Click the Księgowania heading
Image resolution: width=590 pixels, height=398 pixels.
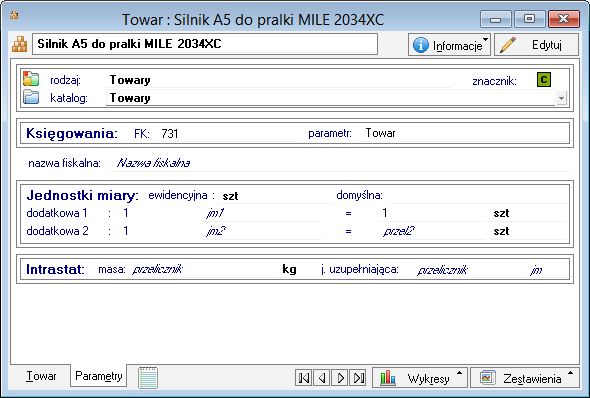71,134
